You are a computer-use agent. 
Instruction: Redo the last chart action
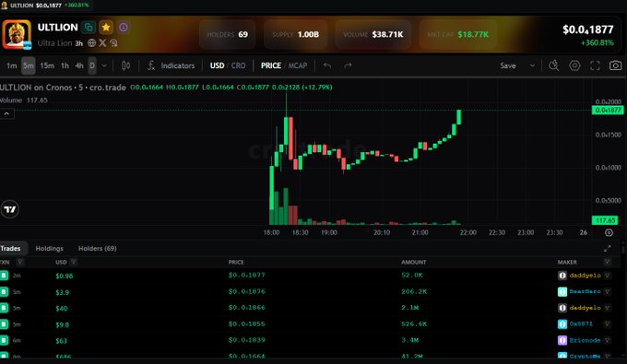(x=348, y=65)
